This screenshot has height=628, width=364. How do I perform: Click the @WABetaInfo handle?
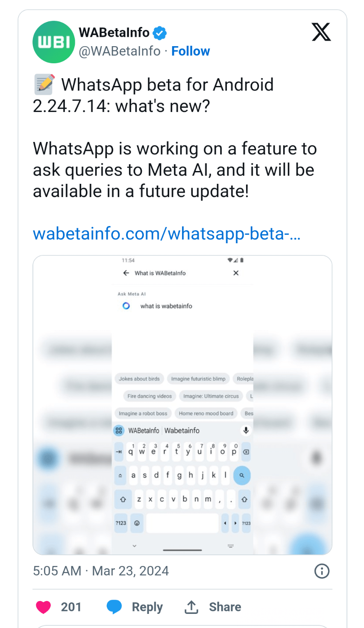coord(120,51)
